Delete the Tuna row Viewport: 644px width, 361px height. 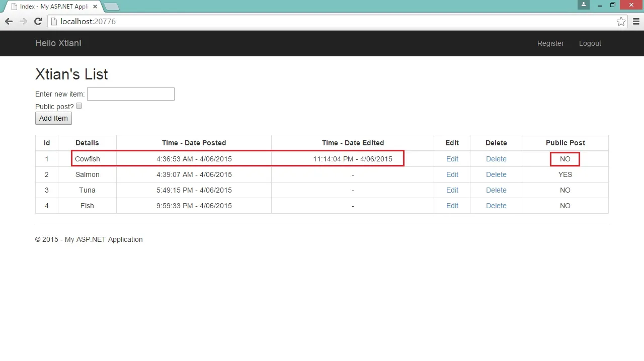(x=496, y=190)
